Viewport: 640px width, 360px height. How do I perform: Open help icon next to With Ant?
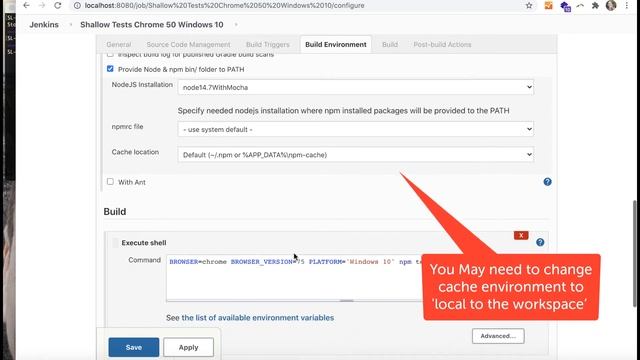(x=547, y=182)
